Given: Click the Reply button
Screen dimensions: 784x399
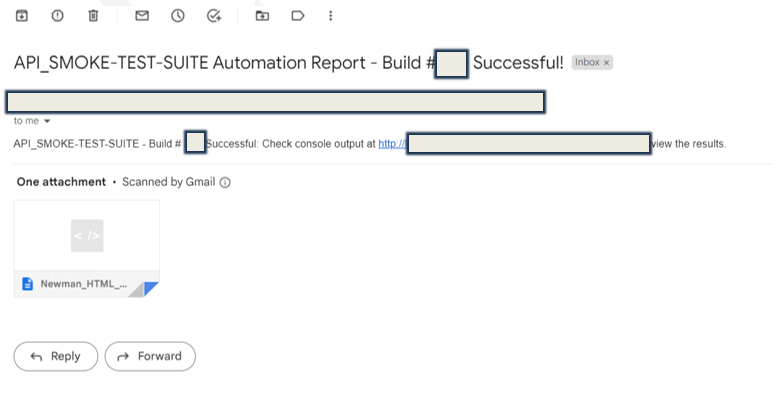Looking at the screenshot, I should pyautogui.click(x=56, y=356).
